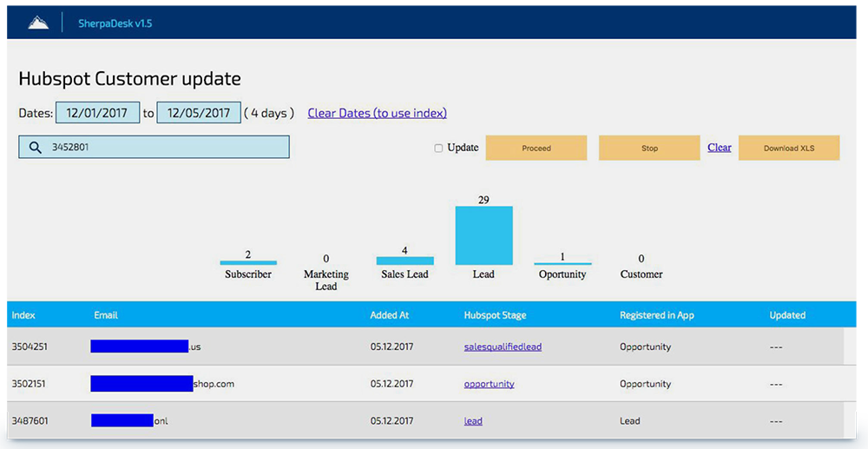
Task: Enable the Update checkbox
Action: (x=438, y=149)
